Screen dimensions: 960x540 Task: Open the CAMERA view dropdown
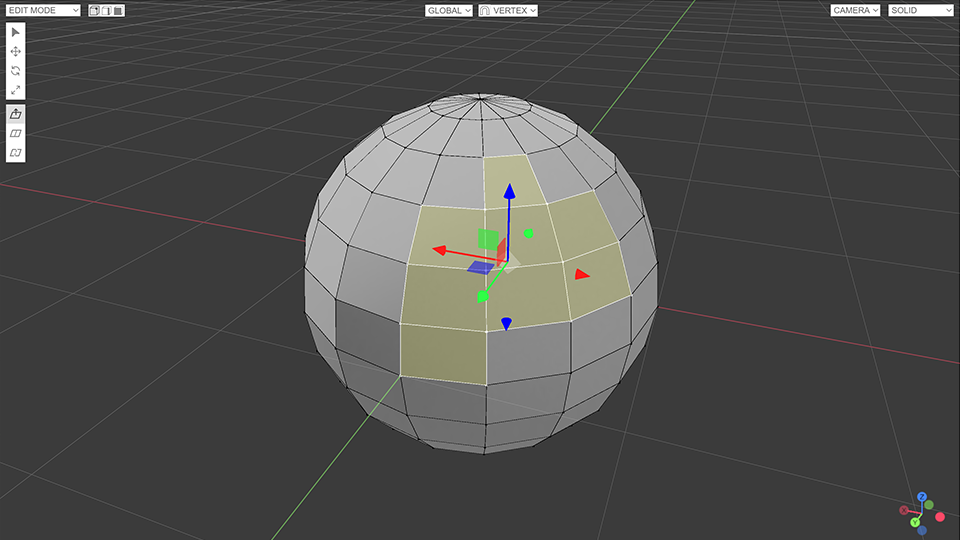pos(855,10)
